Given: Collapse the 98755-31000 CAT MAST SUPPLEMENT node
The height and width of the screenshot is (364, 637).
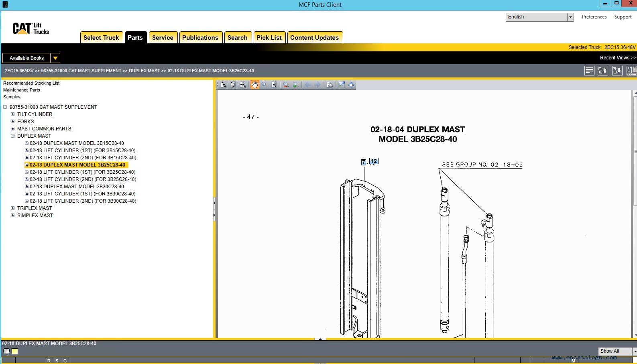Looking at the screenshot, I should point(5,107).
